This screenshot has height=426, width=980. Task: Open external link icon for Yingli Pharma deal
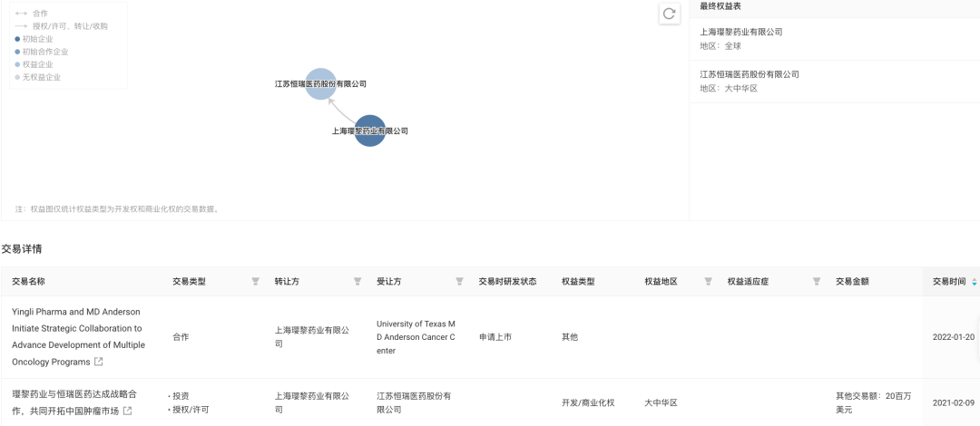point(99,362)
